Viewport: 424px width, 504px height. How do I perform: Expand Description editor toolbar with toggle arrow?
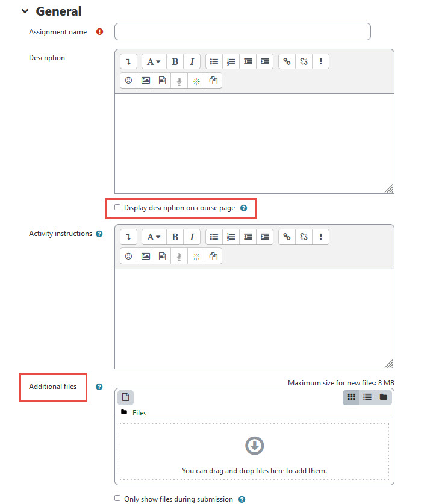129,61
